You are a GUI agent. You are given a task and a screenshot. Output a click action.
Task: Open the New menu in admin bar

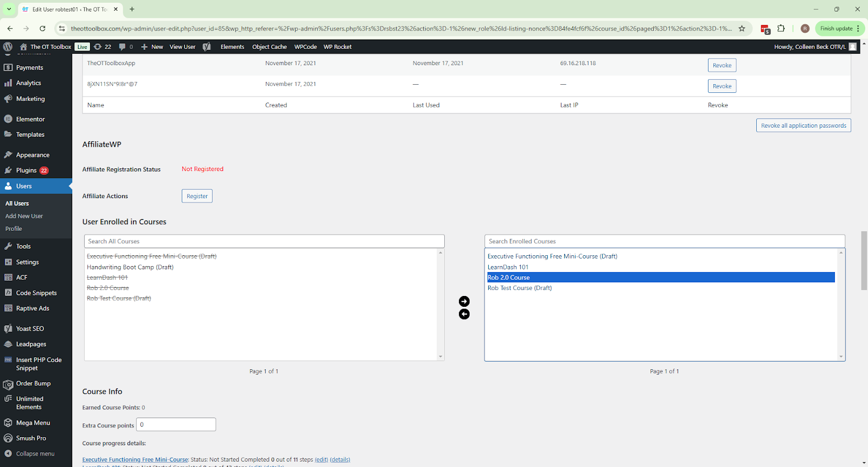point(152,47)
